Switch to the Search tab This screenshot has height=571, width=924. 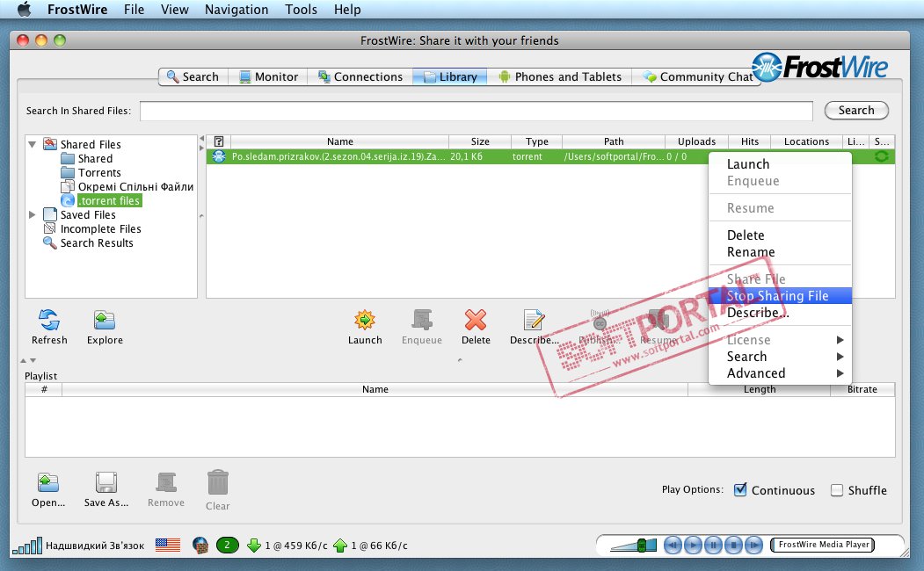[193, 76]
